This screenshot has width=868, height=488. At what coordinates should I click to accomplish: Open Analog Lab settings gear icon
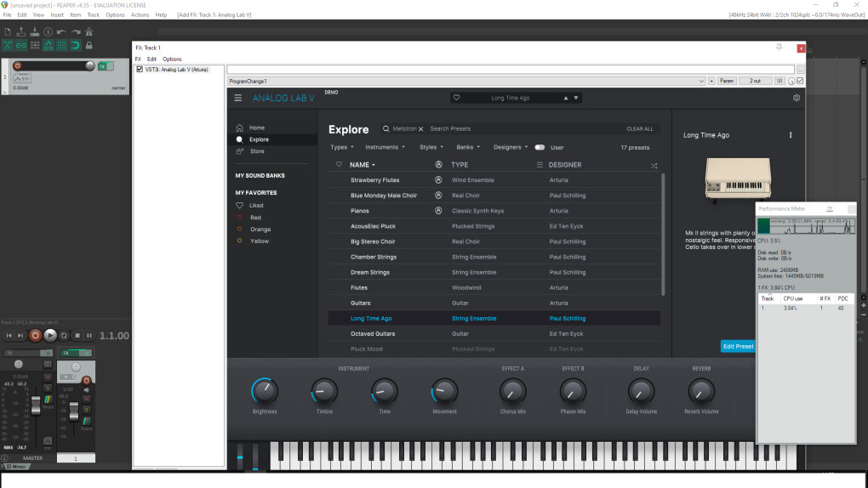click(796, 98)
